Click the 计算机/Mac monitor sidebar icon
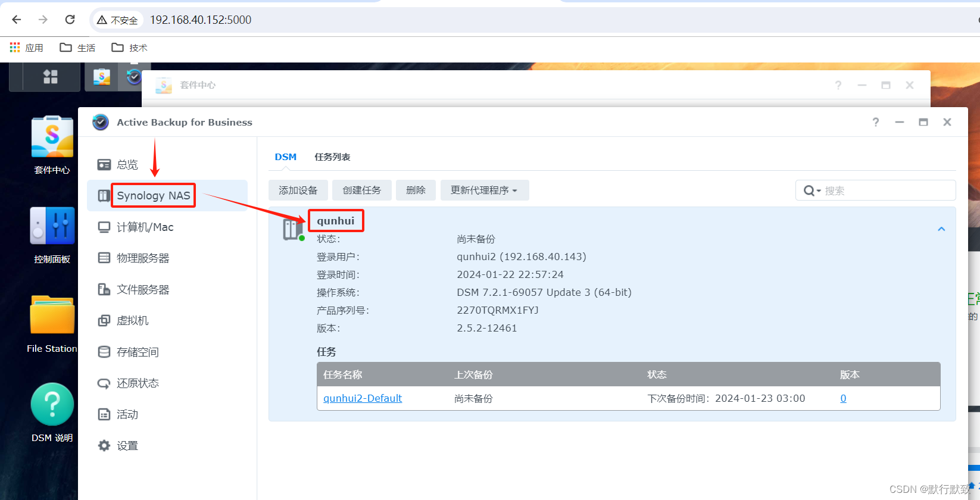The height and width of the screenshot is (500, 980). click(104, 227)
